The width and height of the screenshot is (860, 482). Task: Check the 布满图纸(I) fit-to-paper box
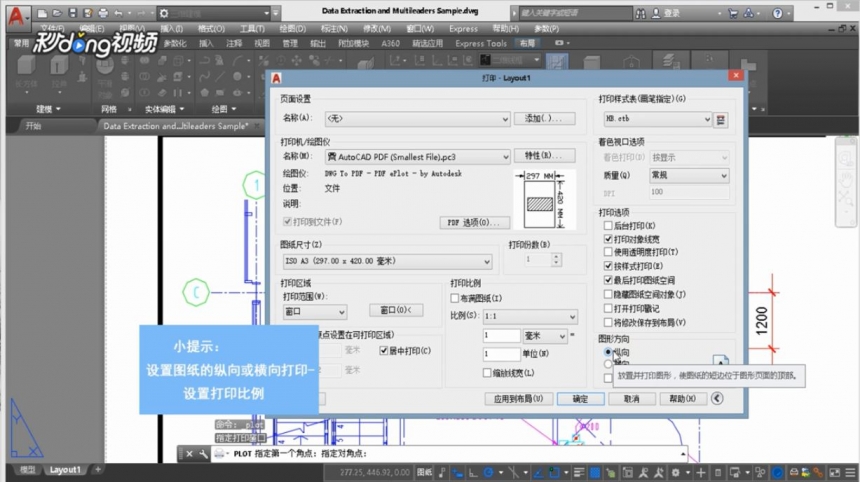[x=455, y=298]
